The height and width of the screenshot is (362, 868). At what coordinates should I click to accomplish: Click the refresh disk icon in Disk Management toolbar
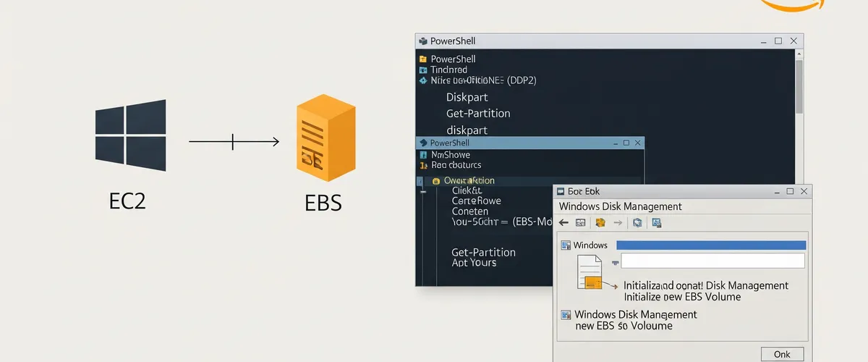(637, 223)
